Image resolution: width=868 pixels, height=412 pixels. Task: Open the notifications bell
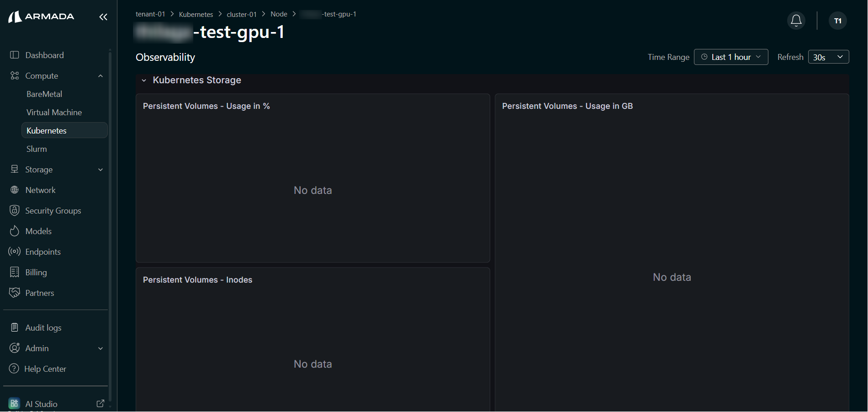[796, 21]
